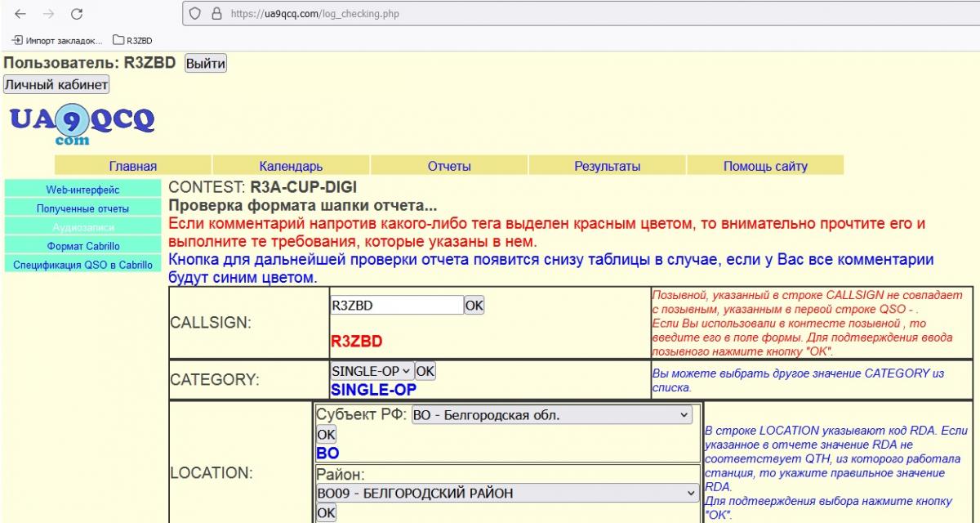
Task: Click the browser forward arrow
Action: pos(48,14)
